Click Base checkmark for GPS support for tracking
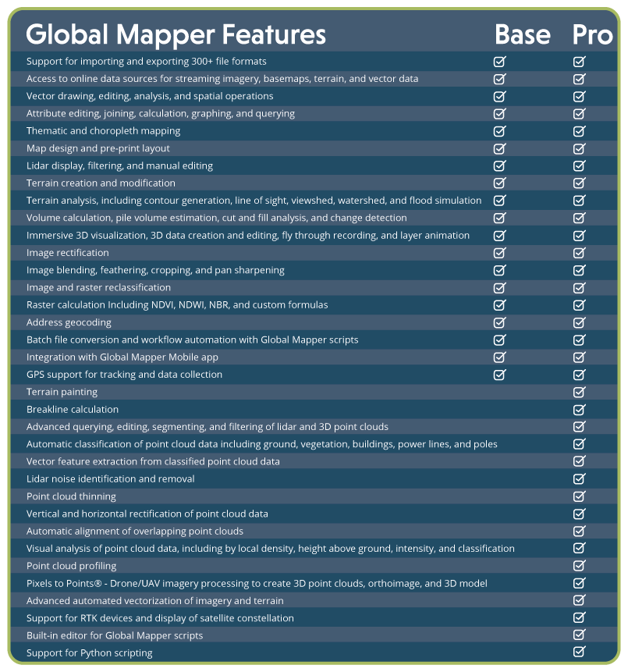 499,375
